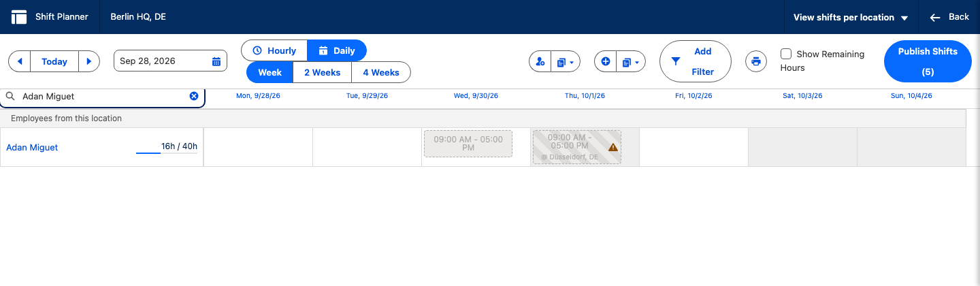Open copy dropdown beside add shift icon
This screenshot has height=286, width=980.
click(x=630, y=62)
